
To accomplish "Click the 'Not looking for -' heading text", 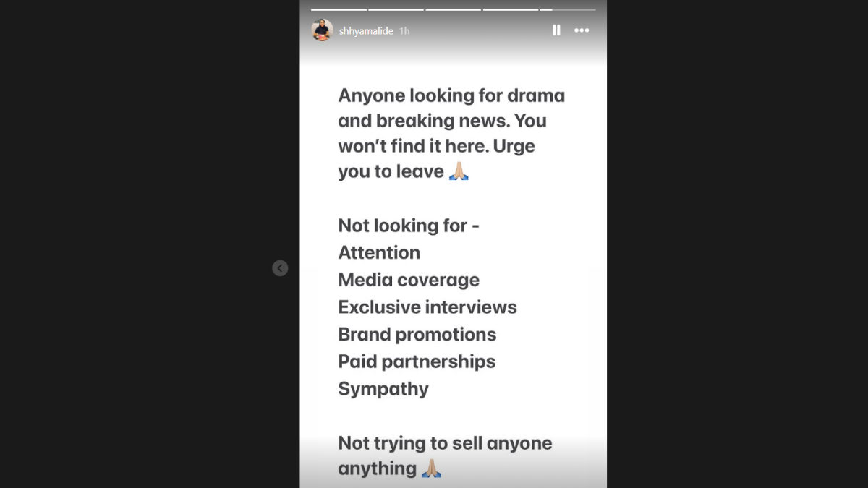I will pos(409,226).
